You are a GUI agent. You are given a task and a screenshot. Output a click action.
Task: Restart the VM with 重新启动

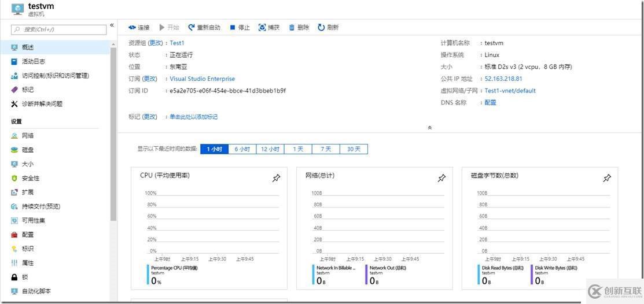[204, 28]
